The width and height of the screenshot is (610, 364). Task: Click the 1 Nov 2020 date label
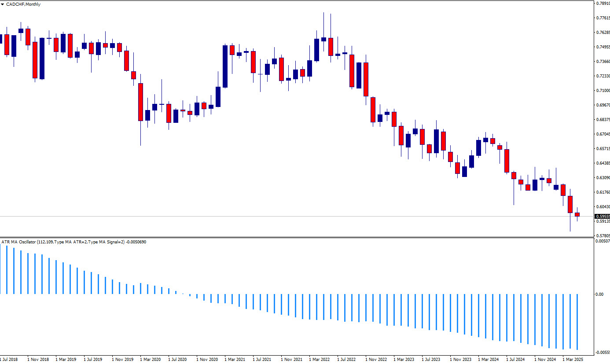point(206,360)
